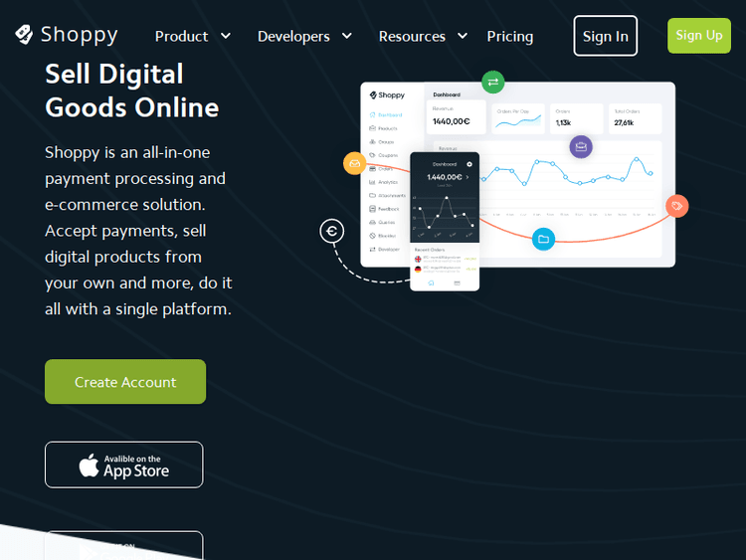The height and width of the screenshot is (560, 746).
Task: Click the purple briefcase icon bubble
Action: click(581, 148)
